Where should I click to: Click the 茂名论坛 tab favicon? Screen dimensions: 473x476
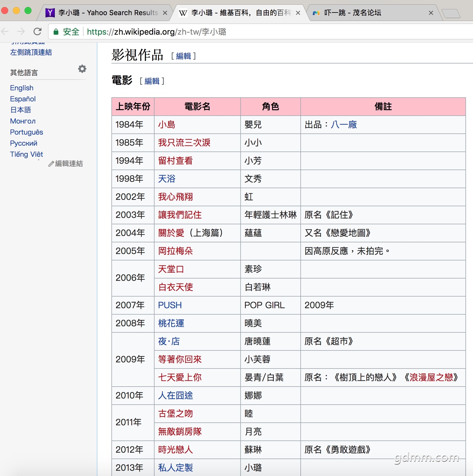(316, 13)
